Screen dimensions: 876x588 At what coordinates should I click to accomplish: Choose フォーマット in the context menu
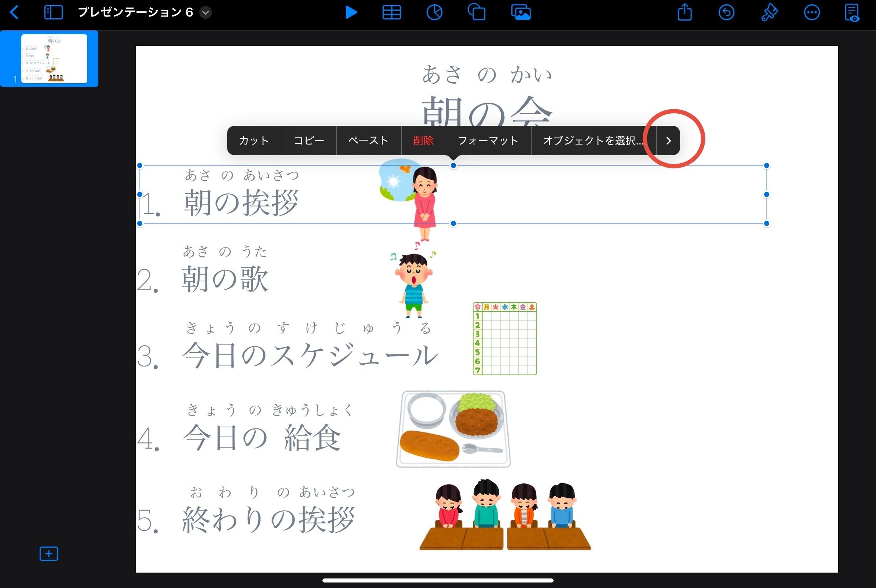(488, 140)
